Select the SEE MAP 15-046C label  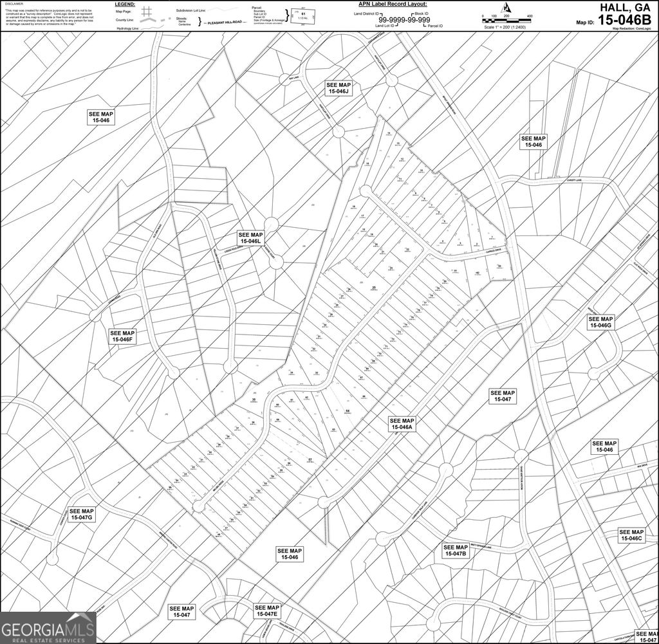(x=631, y=535)
